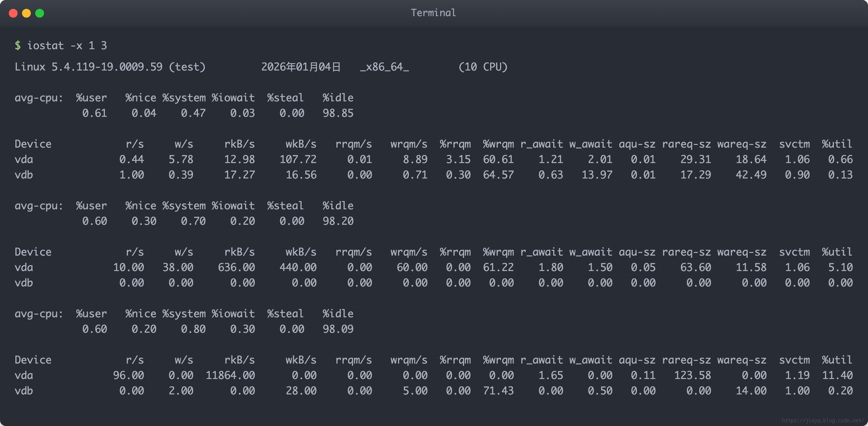The width and height of the screenshot is (868, 426).
Task: Click the green zoom window button
Action: (40, 13)
